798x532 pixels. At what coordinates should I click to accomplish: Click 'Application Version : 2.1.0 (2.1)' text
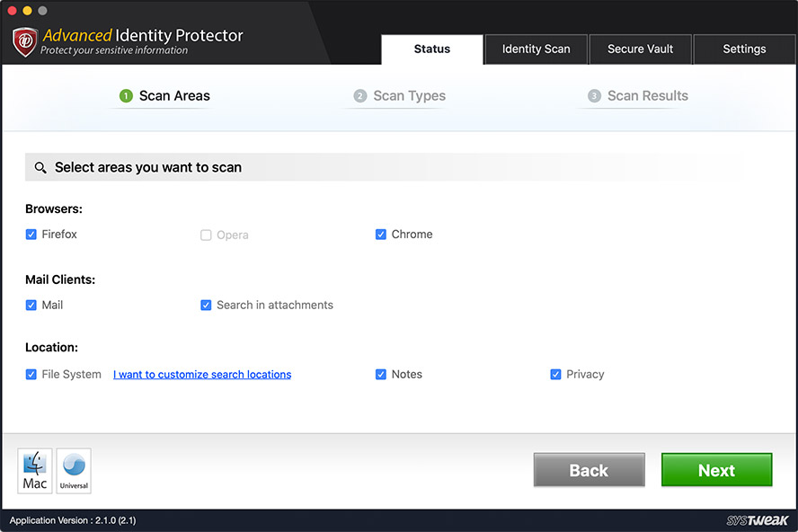(x=73, y=520)
